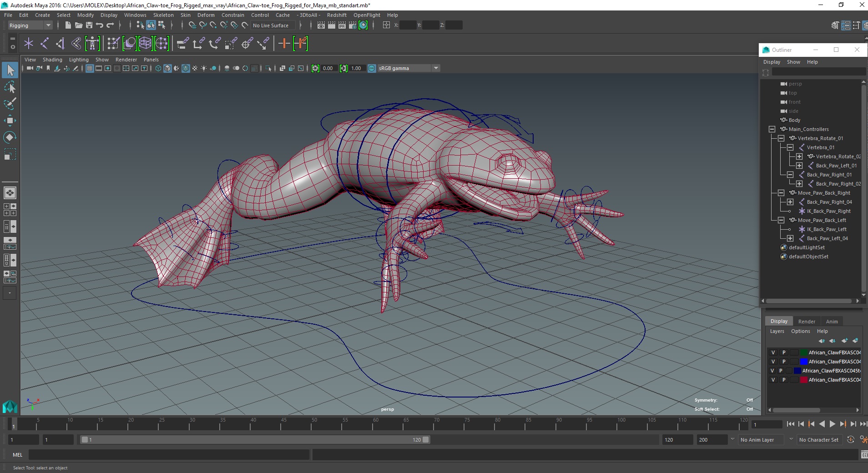The image size is (868, 473).
Task: Click the New Scene icon in the status line
Action: (68, 25)
